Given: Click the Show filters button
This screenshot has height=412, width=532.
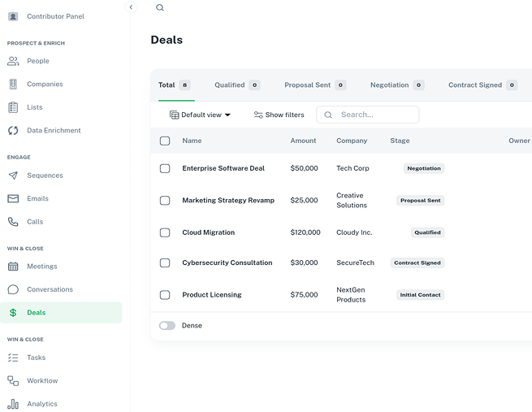Looking at the screenshot, I should click(279, 115).
